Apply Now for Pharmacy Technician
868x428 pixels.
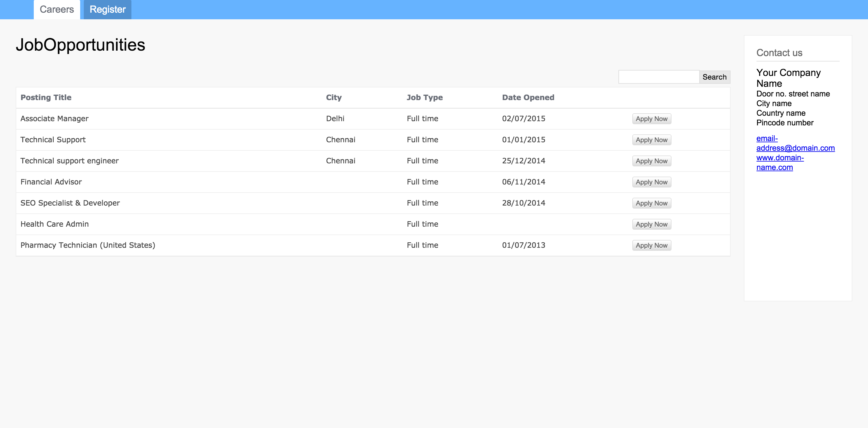[651, 245]
